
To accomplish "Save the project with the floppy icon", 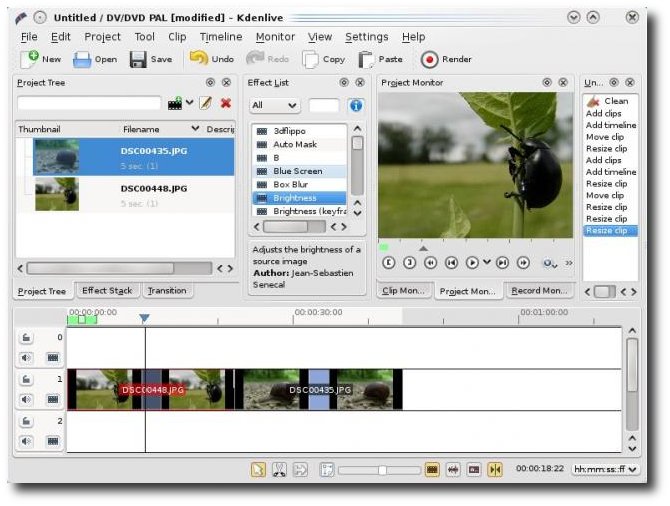I will coord(138,59).
